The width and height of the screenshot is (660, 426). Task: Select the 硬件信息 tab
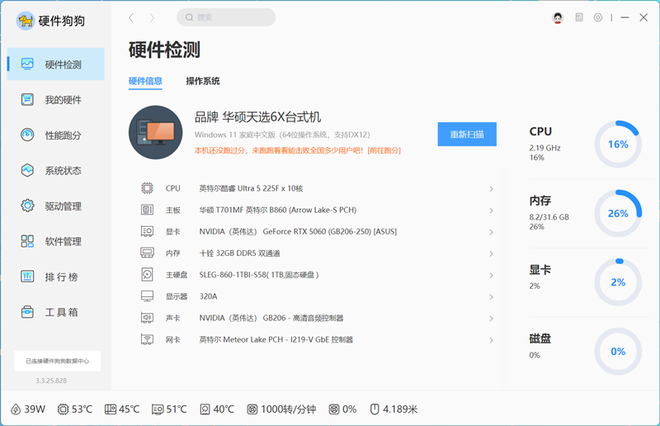(x=145, y=81)
